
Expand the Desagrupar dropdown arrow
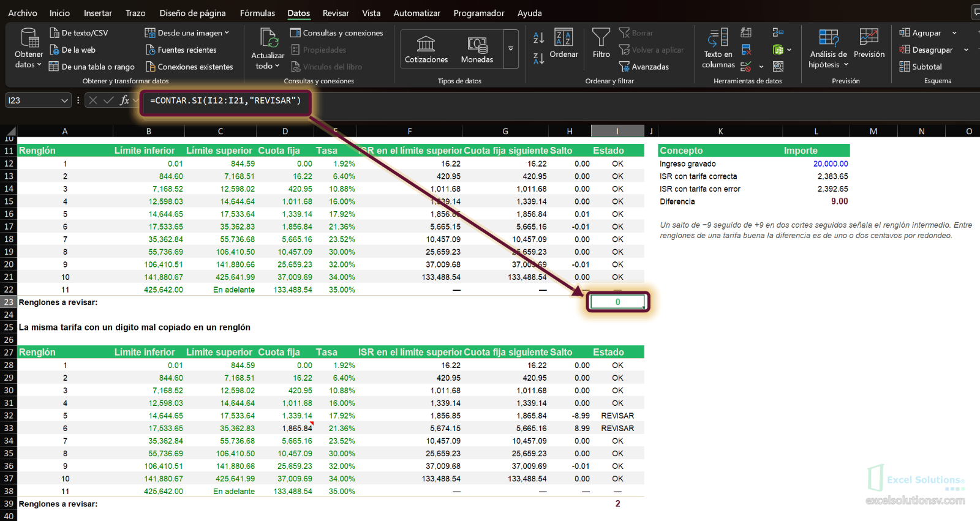966,50
